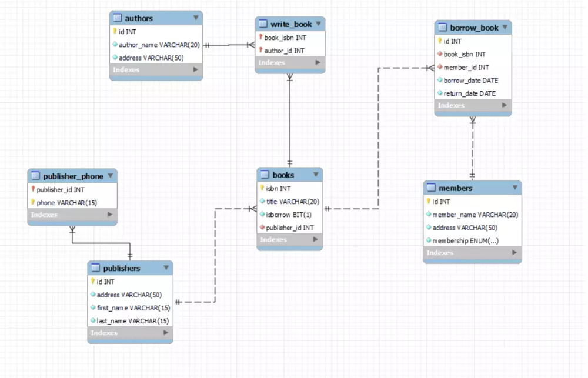Open the dropdown arrow on the authors table header

[x=196, y=18]
